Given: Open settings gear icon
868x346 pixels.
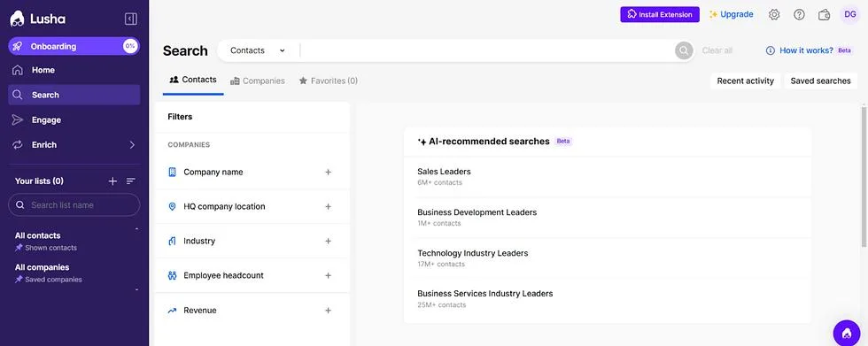Looking at the screenshot, I should (x=774, y=15).
